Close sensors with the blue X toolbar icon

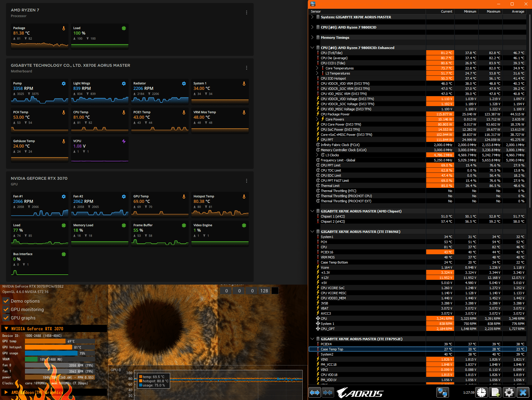(x=523, y=392)
